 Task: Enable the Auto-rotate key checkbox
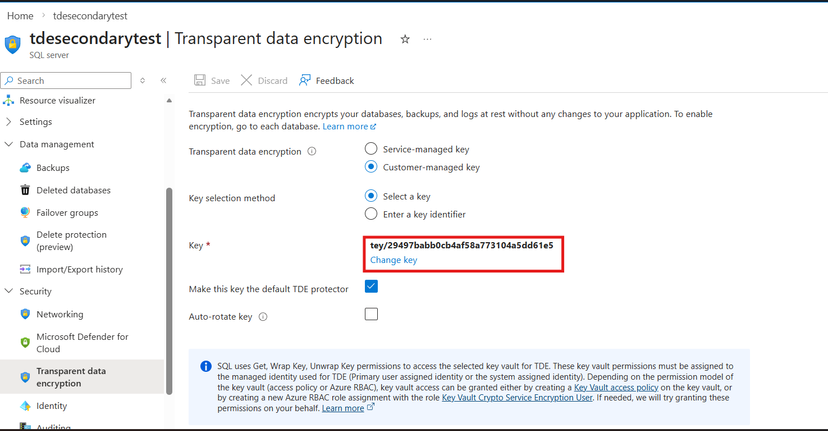click(x=371, y=314)
